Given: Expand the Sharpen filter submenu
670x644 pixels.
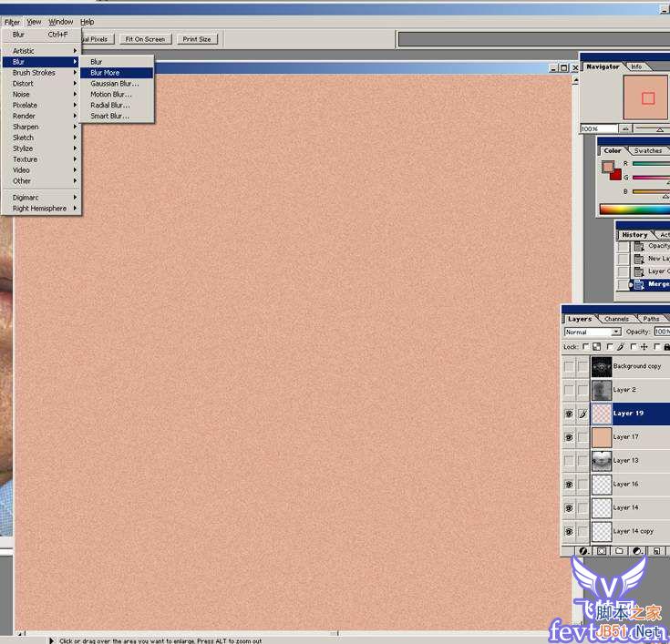Looking at the screenshot, I should pyautogui.click(x=41, y=127).
